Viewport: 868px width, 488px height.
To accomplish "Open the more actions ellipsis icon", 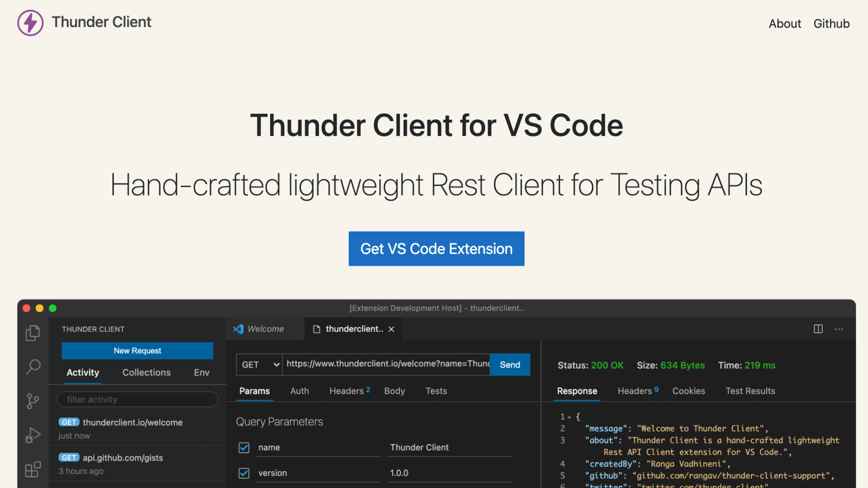I will (839, 329).
